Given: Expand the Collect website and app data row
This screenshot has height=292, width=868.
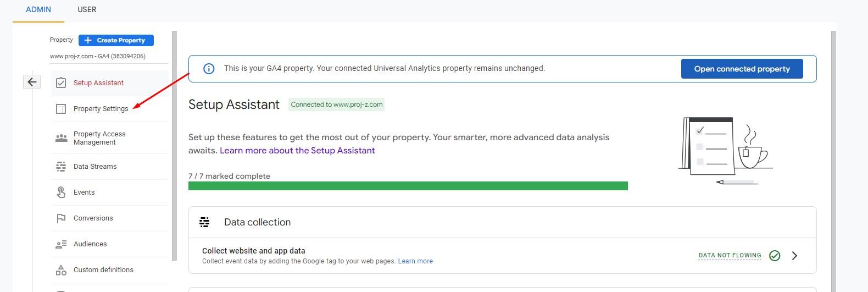Looking at the screenshot, I should pos(794,255).
